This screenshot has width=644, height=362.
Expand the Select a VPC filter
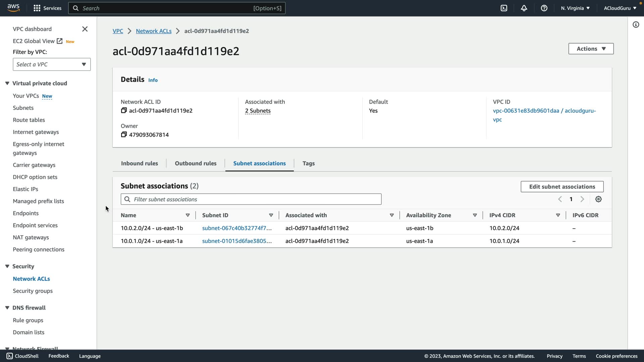pyautogui.click(x=52, y=64)
